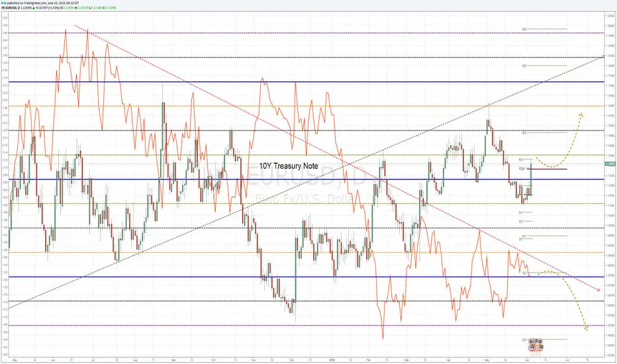Select the low price value L 1.11366

95,7
